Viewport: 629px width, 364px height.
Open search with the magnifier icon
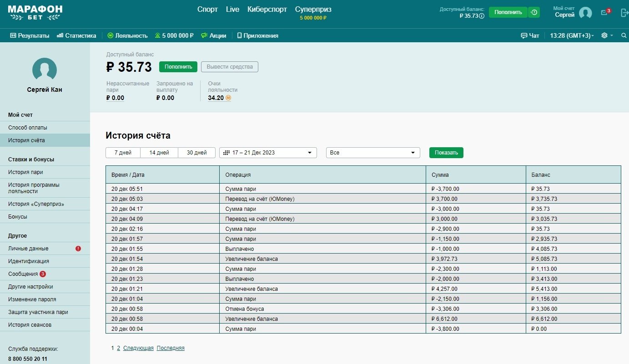[x=624, y=35]
